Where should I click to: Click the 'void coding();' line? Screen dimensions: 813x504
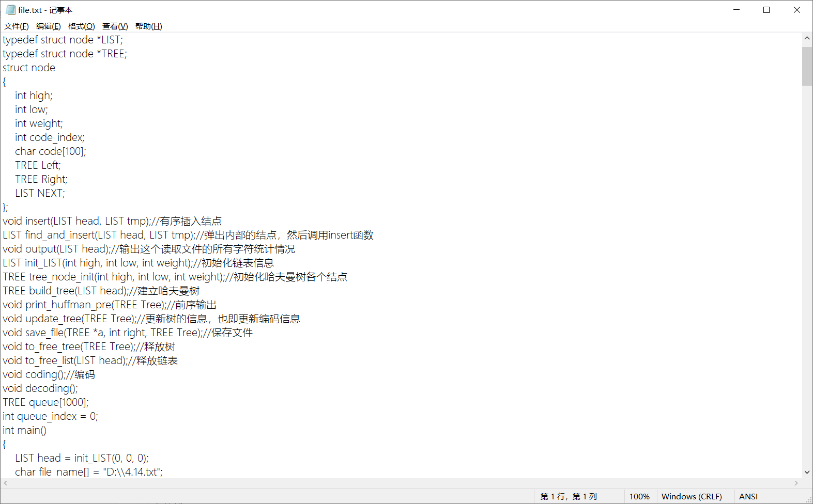pyautogui.click(x=49, y=374)
